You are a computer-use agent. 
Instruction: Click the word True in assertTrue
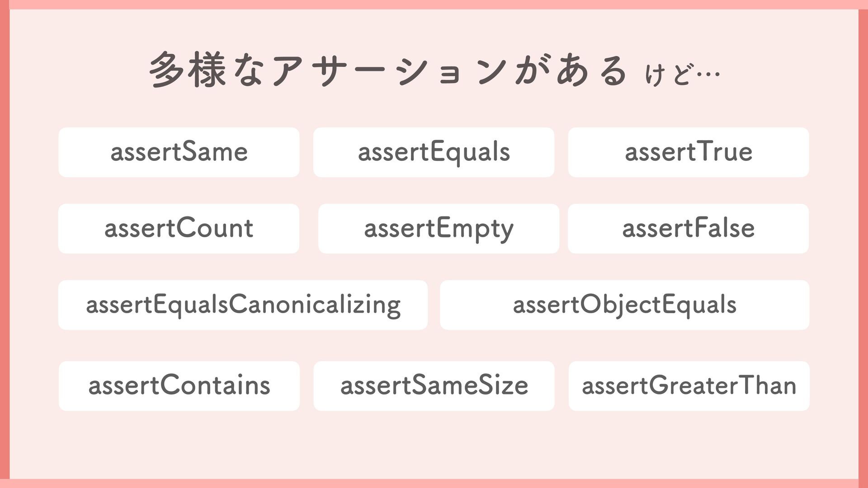pos(725,152)
